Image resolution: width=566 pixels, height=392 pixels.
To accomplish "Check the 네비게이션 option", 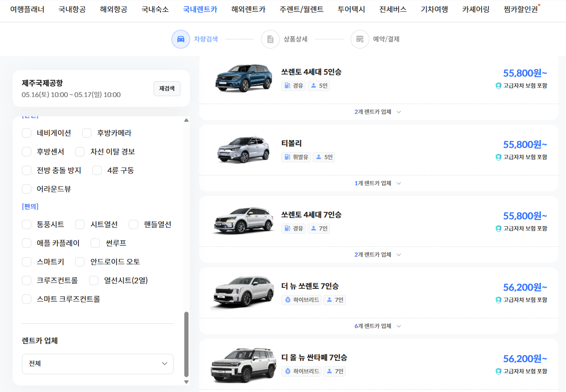I will pyautogui.click(x=27, y=133).
